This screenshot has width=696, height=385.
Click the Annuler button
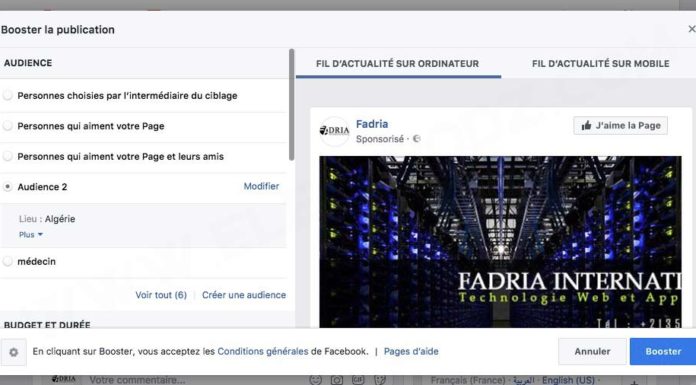pos(592,351)
